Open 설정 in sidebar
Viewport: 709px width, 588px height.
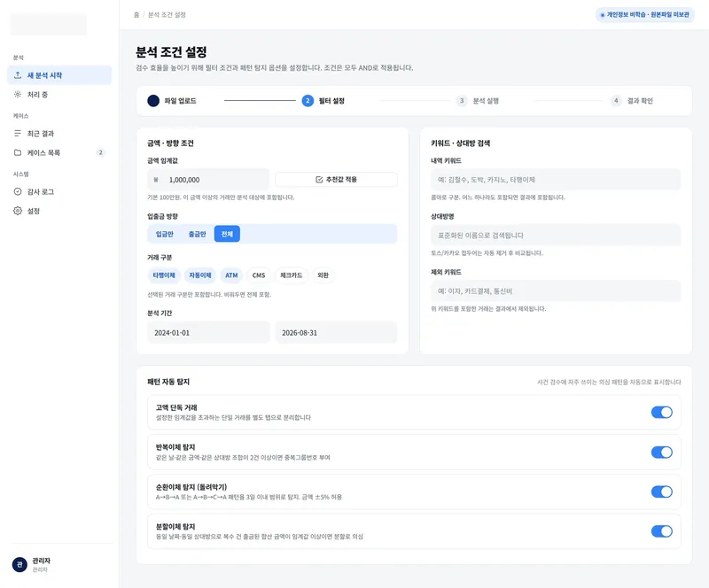pyautogui.click(x=59, y=211)
